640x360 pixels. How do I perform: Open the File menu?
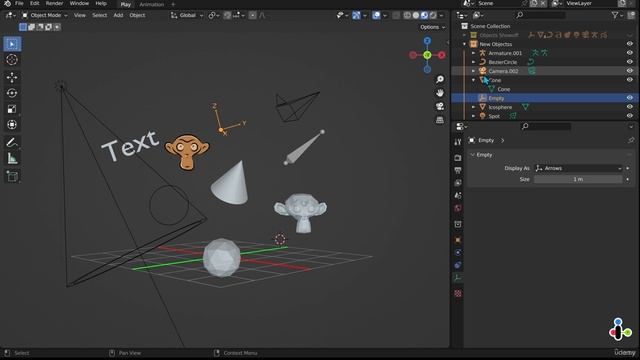19,3
